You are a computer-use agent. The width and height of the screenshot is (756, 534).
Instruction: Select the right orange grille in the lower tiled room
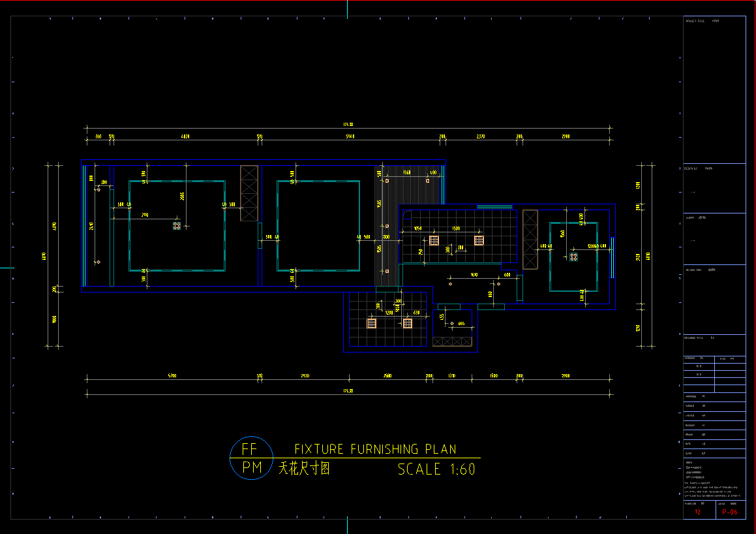pos(408,323)
